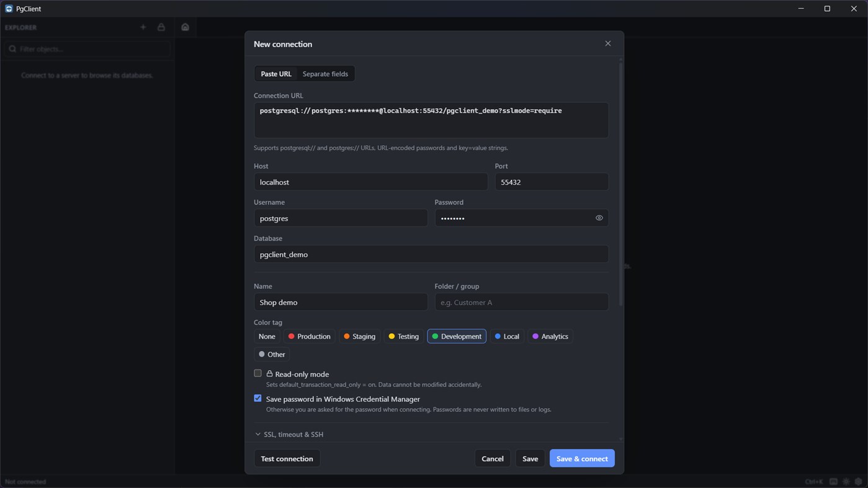
Task: Switch to the Paste URL tab
Action: (276, 74)
